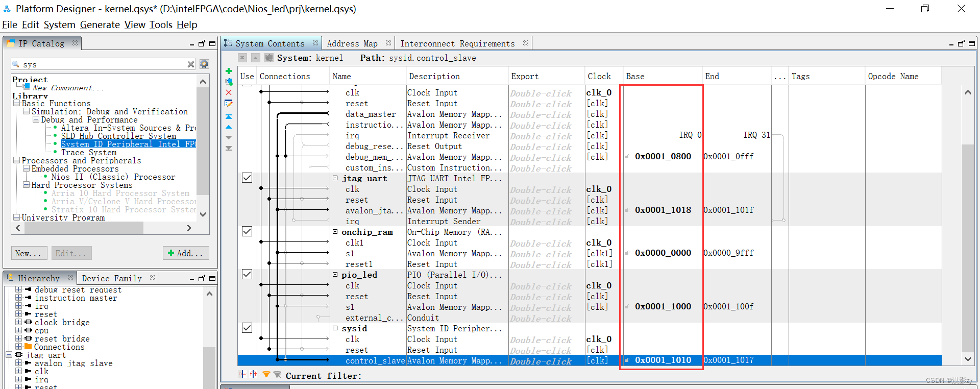Close the Hierarchy tab
Image resolution: width=980 pixels, height=389 pixels.
(70, 278)
